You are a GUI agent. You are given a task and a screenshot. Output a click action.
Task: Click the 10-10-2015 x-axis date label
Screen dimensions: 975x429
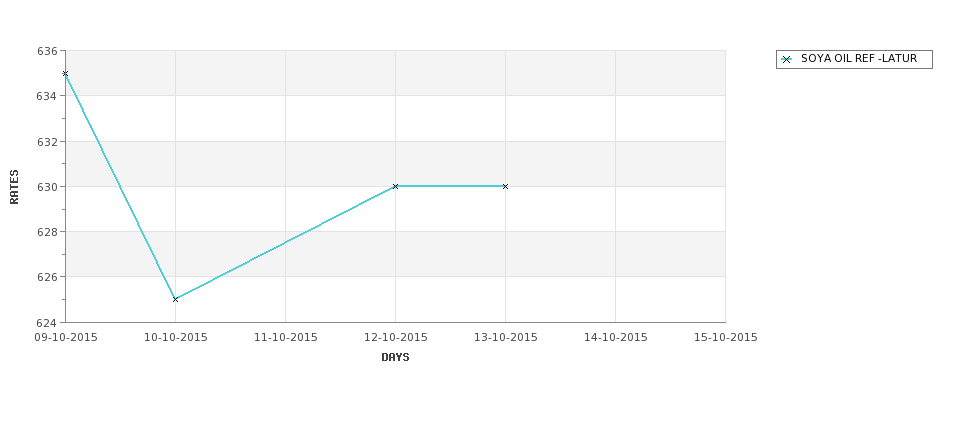pyautogui.click(x=176, y=337)
